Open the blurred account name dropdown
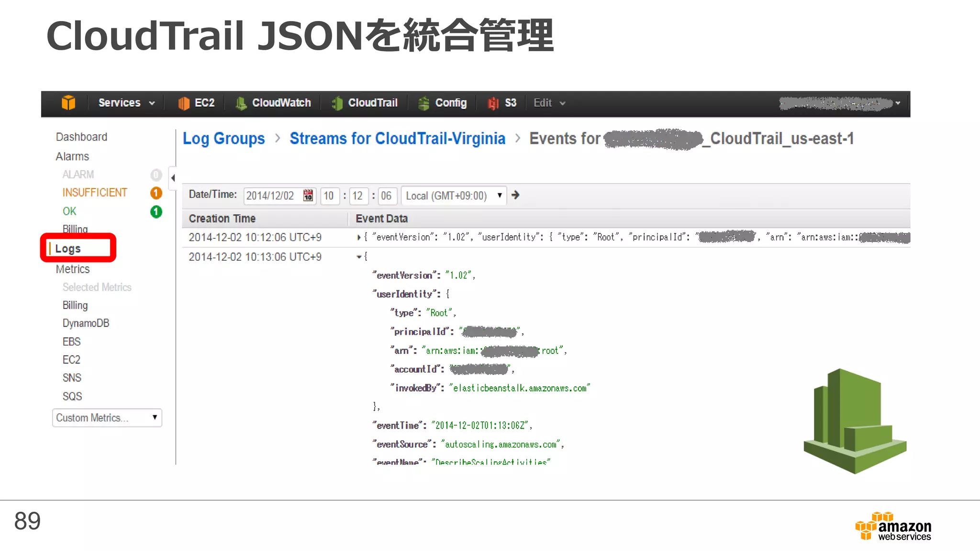 tap(840, 103)
